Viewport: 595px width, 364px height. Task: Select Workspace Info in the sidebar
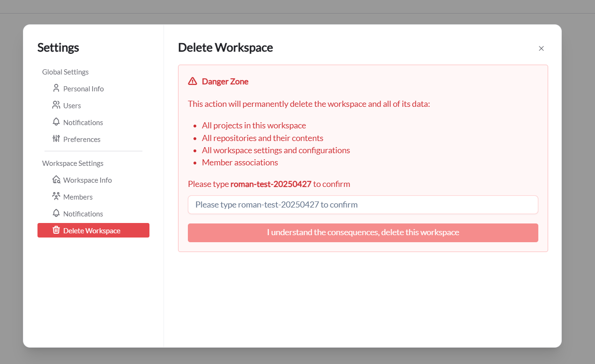coord(88,179)
